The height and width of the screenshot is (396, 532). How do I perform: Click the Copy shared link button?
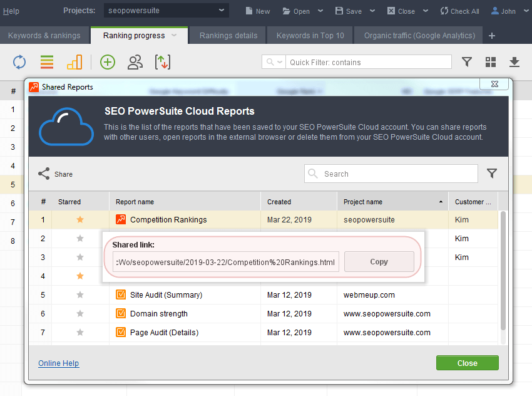(379, 261)
